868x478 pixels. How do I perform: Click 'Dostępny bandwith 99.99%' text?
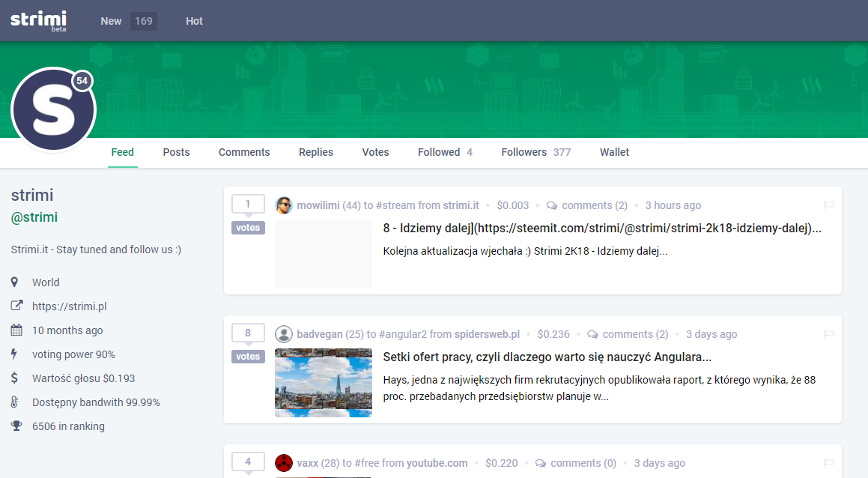coord(96,402)
